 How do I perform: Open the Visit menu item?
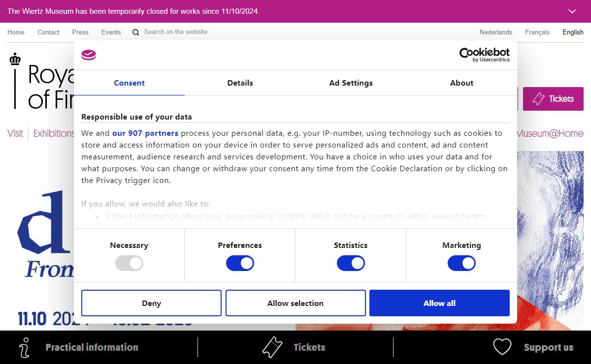coord(15,133)
